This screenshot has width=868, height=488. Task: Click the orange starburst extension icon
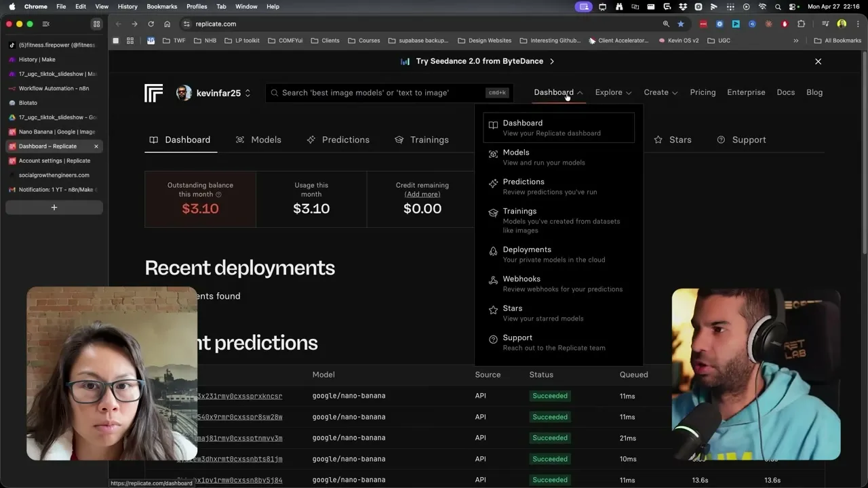(768, 24)
